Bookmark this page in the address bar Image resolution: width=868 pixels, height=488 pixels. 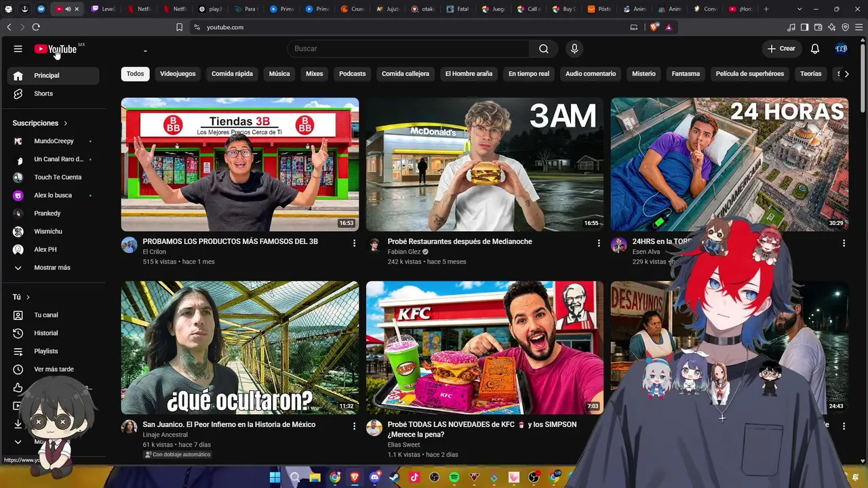pyautogui.click(x=179, y=27)
